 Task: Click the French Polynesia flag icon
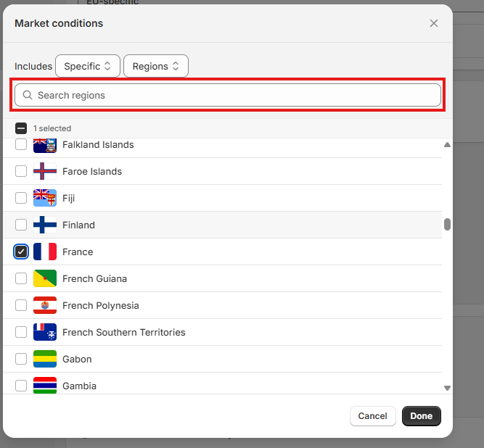45,305
